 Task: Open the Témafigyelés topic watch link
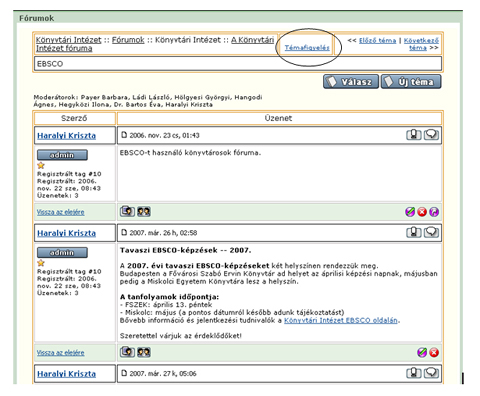pyautogui.click(x=307, y=48)
